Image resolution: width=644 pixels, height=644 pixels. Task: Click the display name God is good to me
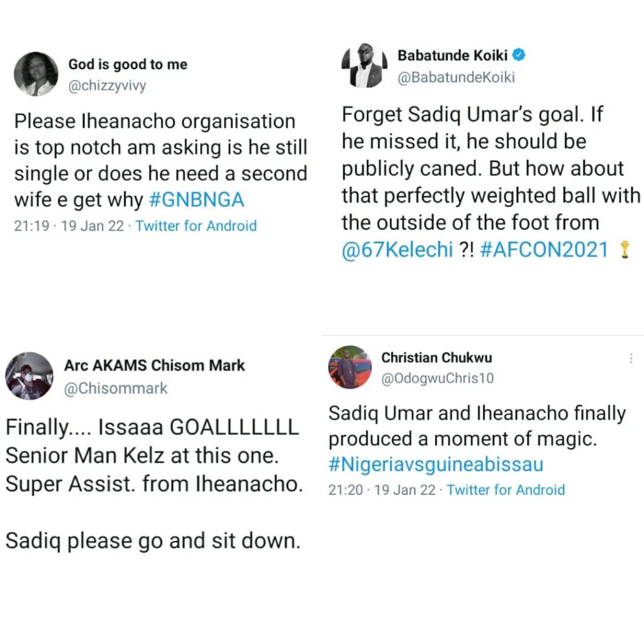128,64
